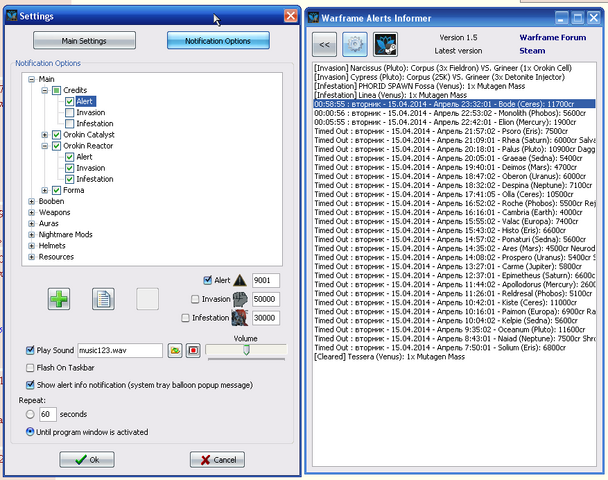Enable the Invasion threshold checkbox beside 50000
608x480 pixels.
[195, 299]
